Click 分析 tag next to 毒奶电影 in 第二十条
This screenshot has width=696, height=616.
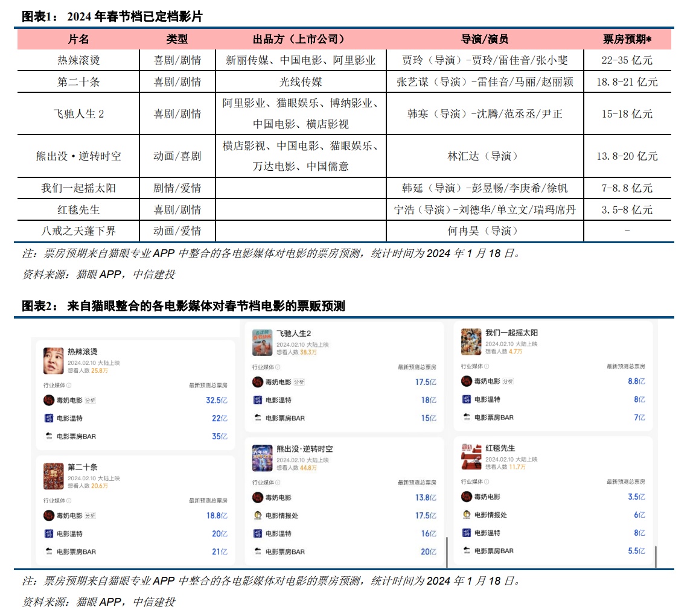(x=90, y=516)
